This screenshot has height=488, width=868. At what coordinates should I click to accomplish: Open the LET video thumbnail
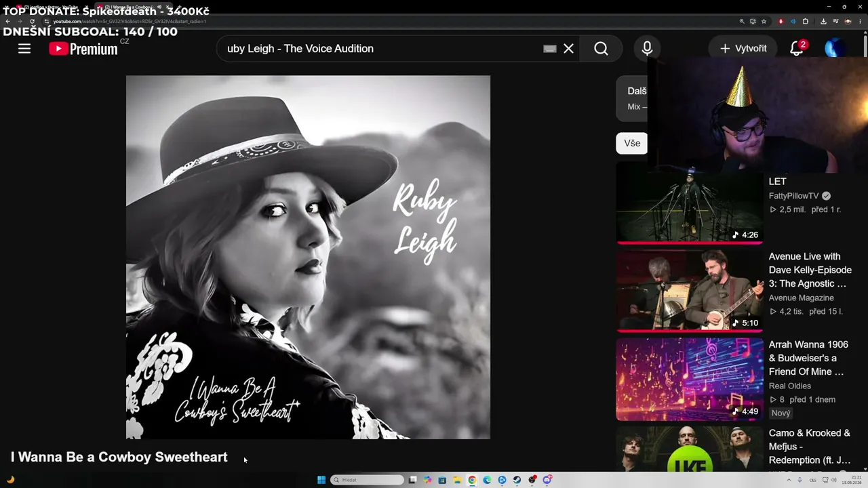coord(690,203)
